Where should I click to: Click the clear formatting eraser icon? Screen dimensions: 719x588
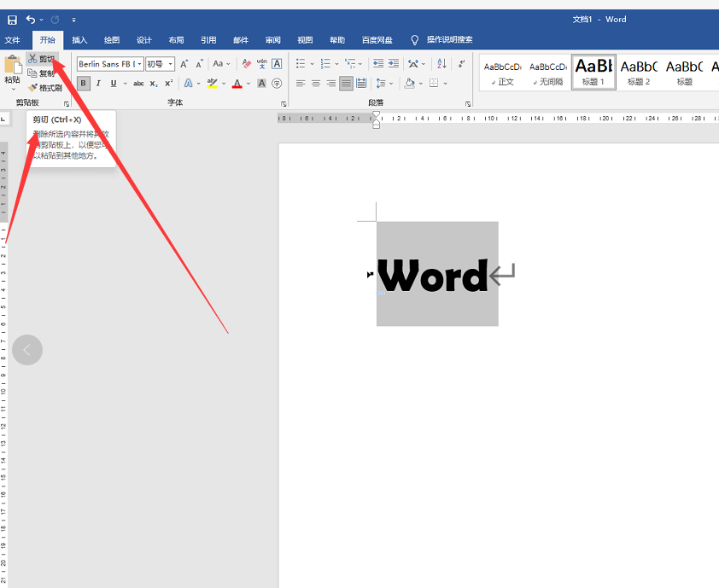click(x=247, y=64)
